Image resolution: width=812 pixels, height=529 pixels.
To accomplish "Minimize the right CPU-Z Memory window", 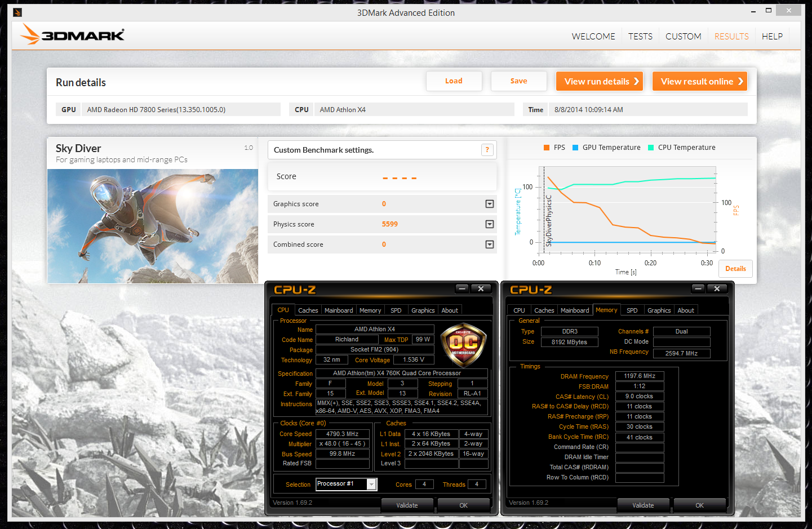I will (699, 289).
